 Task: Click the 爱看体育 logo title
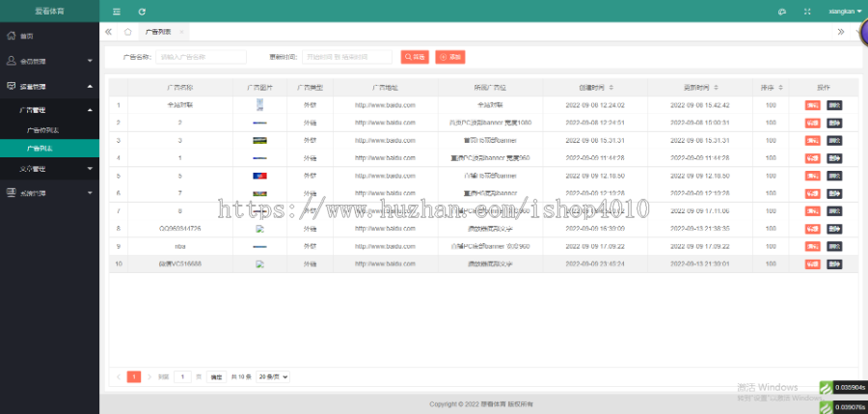(x=49, y=11)
